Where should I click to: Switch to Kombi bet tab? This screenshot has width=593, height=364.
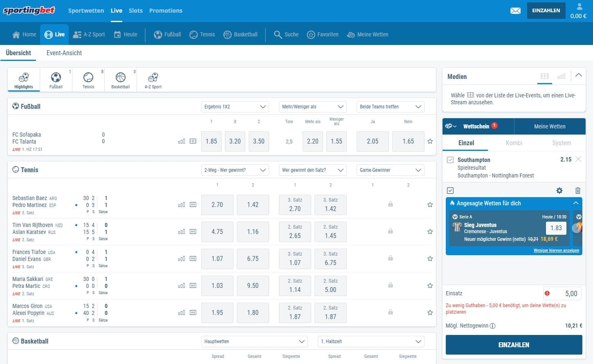(514, 143)
